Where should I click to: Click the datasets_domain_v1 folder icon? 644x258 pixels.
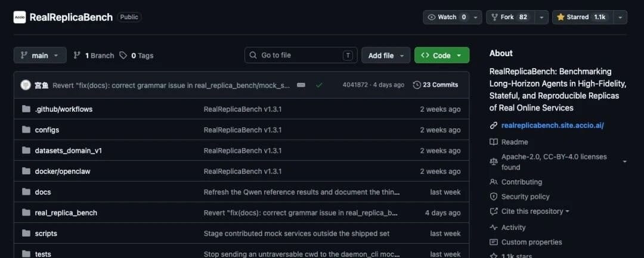tap(26, 150)
